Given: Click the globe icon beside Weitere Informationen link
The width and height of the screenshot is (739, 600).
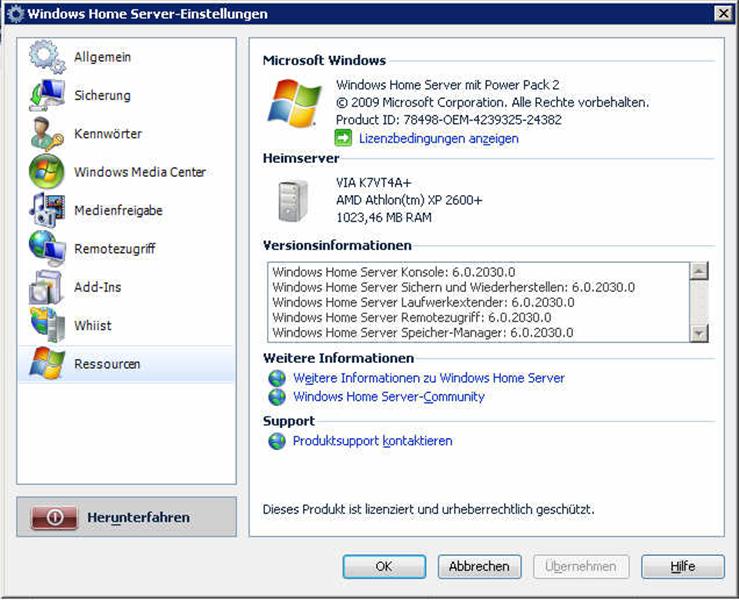Looking at the screenshot, I should (x=277, y=378).
